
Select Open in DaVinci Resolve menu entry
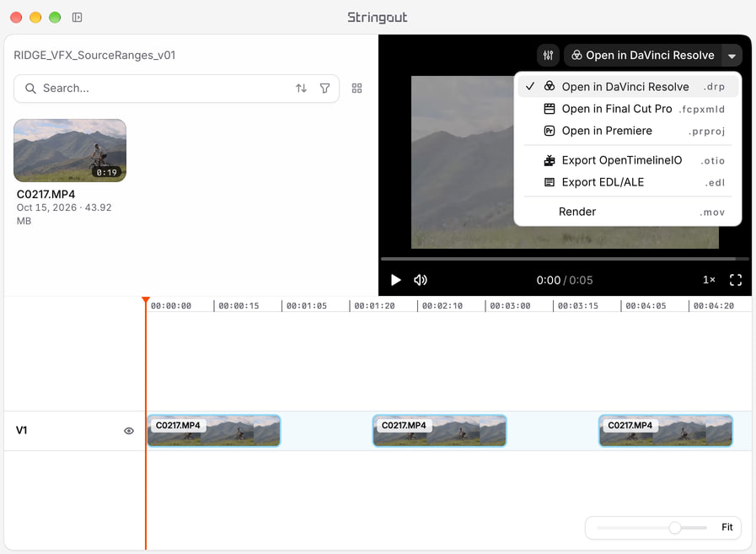click(x=628, y=87)
